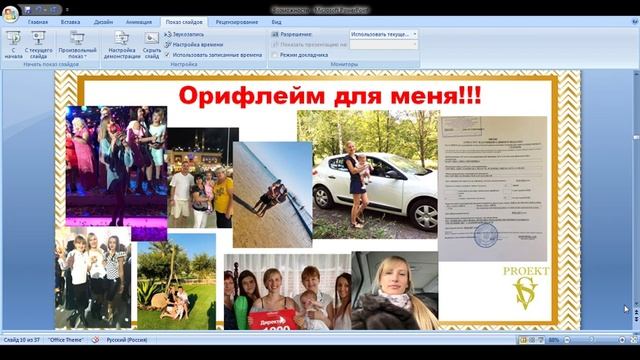Click the Слайд 10 из 37 status indicator
Viewport: 640px width, 360px height.
tap(21, 340)
